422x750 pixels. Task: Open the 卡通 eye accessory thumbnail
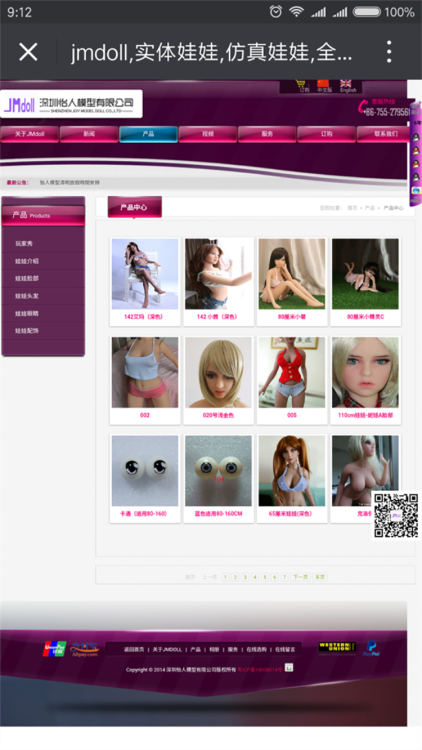pyautogui.click(x=145, y=471)
